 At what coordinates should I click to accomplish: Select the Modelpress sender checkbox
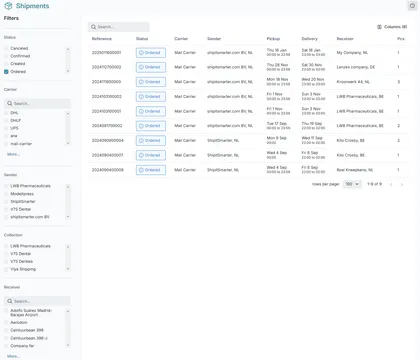pos(6,194)
